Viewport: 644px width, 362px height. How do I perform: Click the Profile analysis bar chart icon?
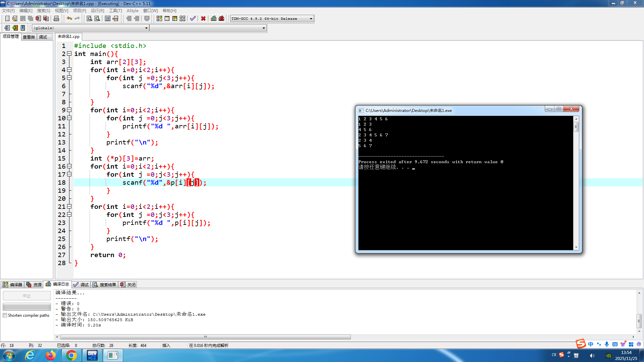click(x=214, y=18)
